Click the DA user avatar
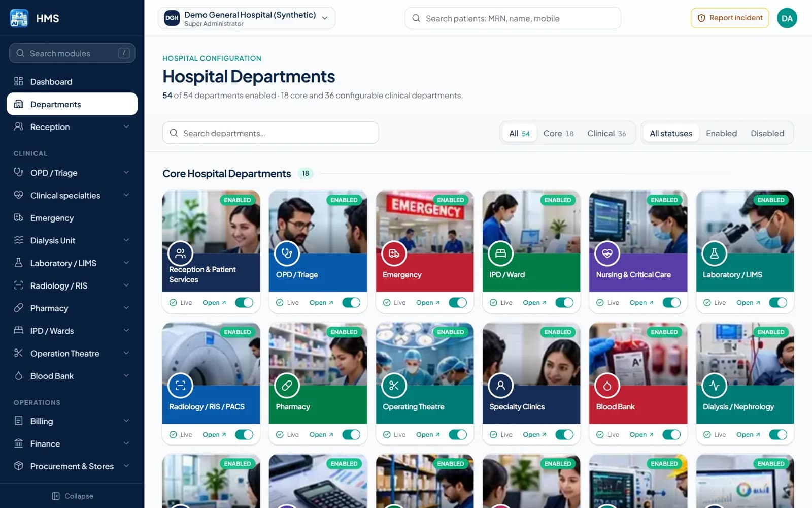Viewport: 812px width, 508px height. 787,18
